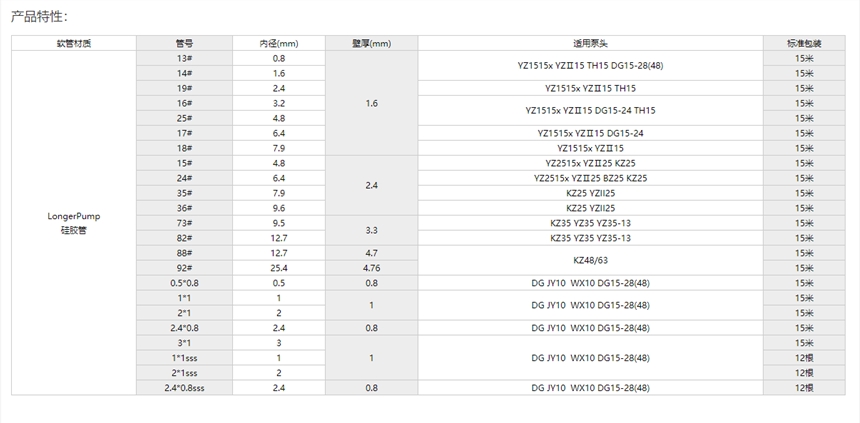Click the 产品特性 section heading
This screenshot has width=860, height=423.
pos(39,16)
